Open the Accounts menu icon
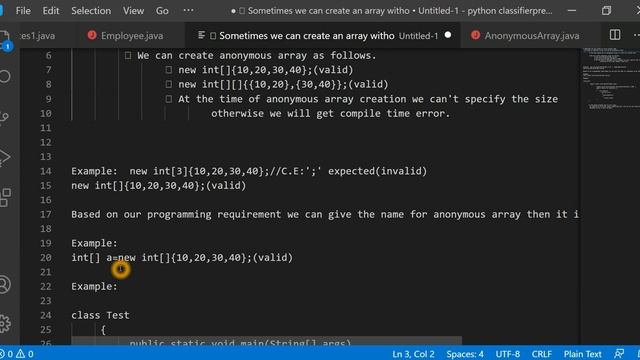This screenshot has width=640, height=360. pos(4,284)
